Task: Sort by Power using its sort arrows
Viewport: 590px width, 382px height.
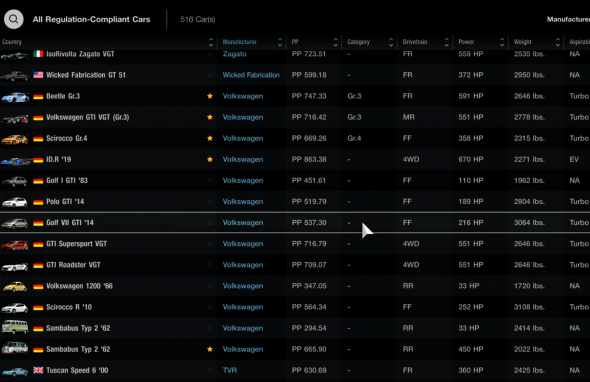Action: [x=502, y=42]
